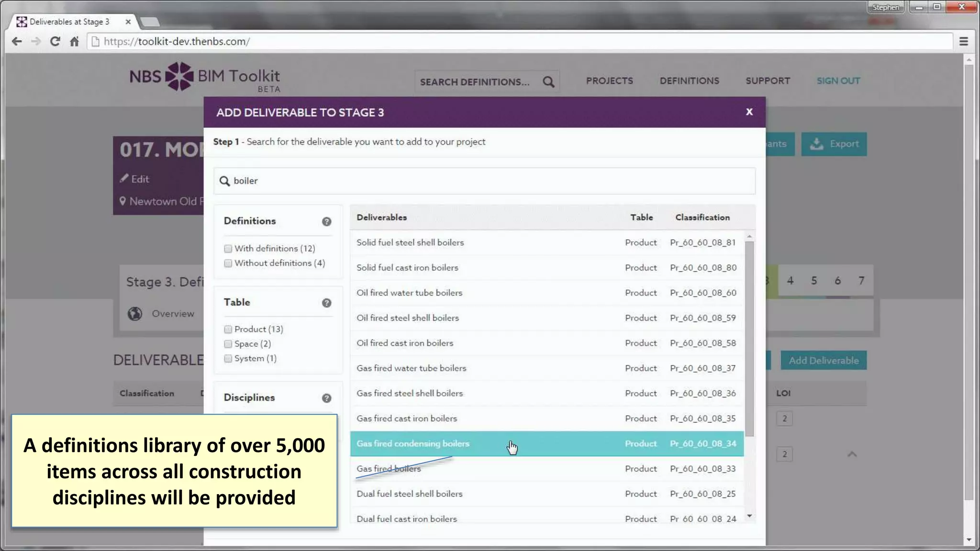Click the Deliverables column header
The image size is (980, 551).
(x=381, y=217)
